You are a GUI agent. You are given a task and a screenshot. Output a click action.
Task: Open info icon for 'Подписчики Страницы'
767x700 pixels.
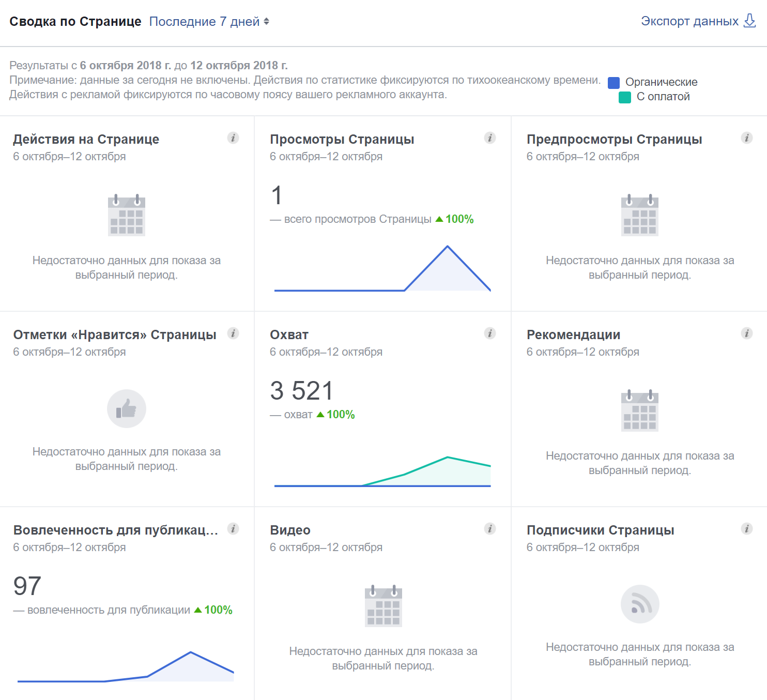point(747,529)
